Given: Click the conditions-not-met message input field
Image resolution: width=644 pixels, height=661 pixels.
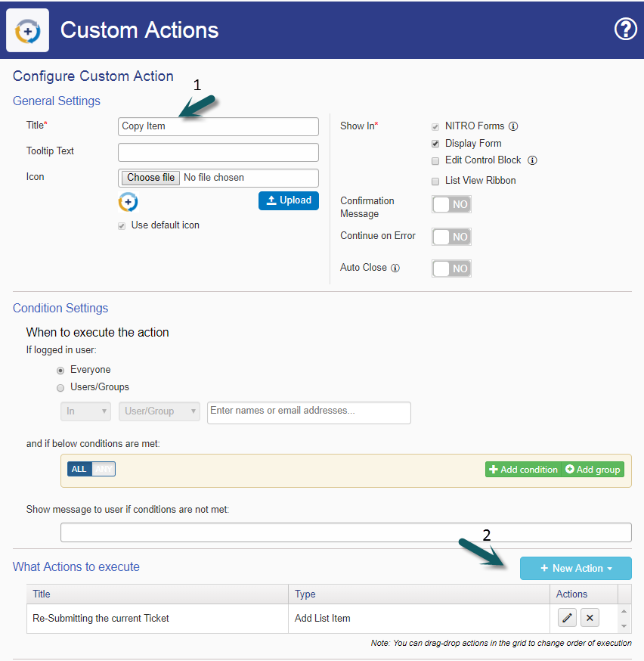Looking at the screenshot, I should [345, 532].
